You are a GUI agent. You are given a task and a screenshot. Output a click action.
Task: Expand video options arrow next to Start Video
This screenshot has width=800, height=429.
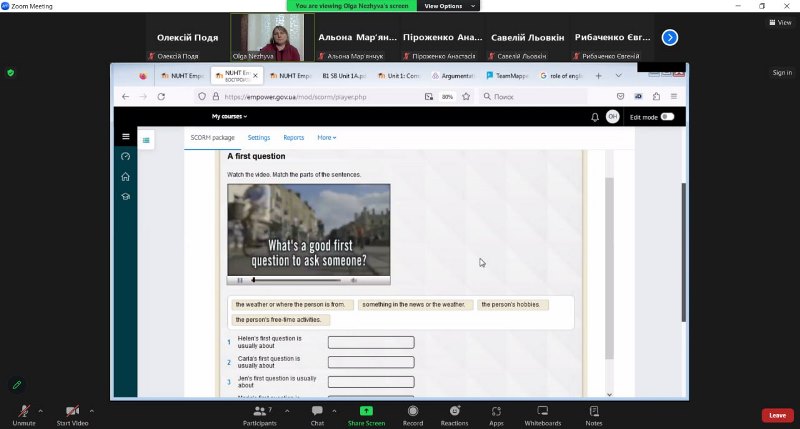[91, 411]
